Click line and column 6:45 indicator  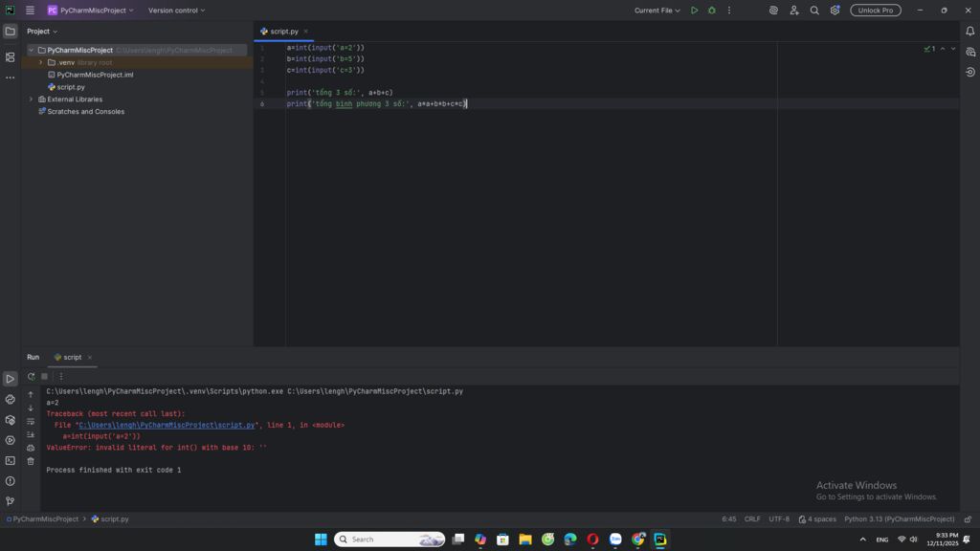point(728,519)
